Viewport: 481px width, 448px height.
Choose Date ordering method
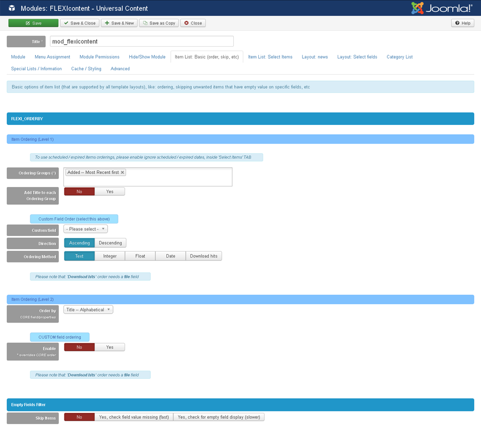coord(171,256)
